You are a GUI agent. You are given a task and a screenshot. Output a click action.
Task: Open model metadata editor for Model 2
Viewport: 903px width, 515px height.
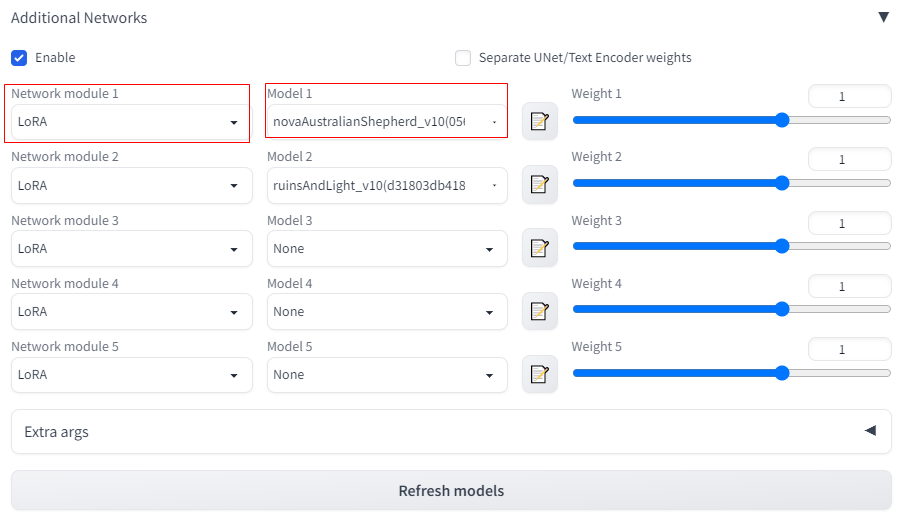click(x=540, y=184)
